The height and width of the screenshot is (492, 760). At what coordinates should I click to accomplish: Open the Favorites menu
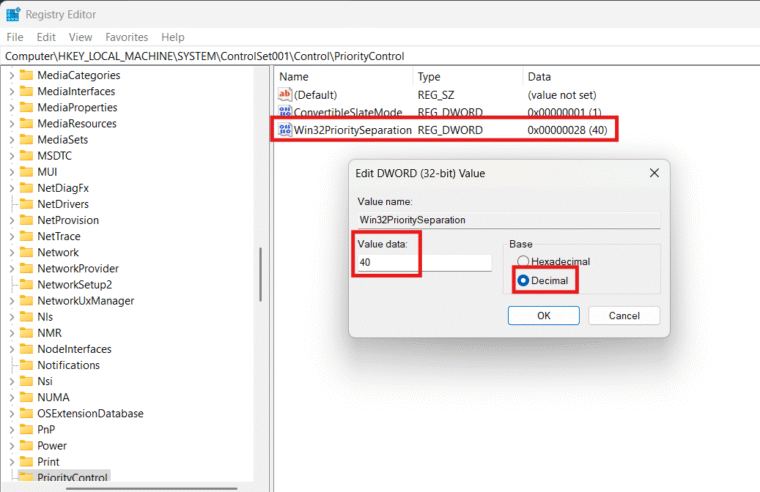(126, 37)
